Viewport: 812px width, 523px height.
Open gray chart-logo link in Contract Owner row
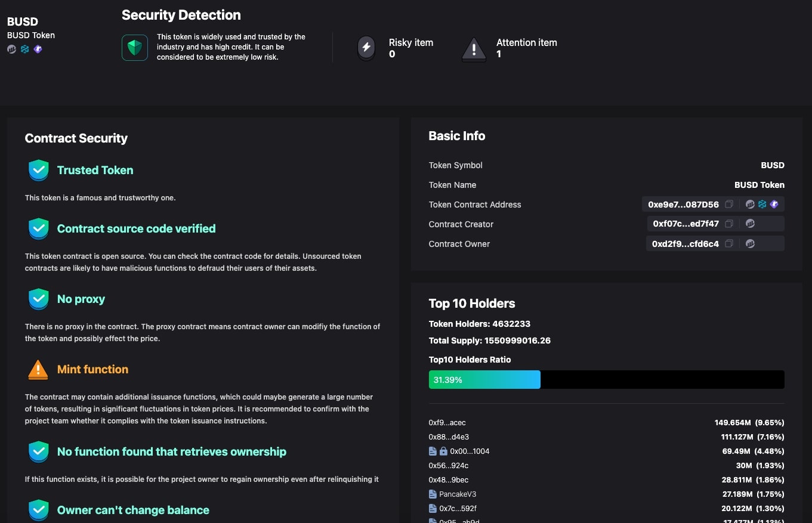[751, 244]
